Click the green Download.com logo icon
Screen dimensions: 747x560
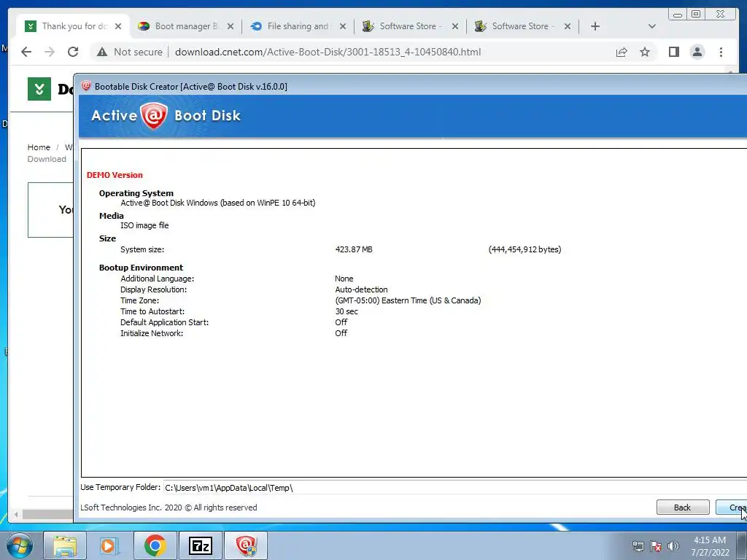(39, 89)
